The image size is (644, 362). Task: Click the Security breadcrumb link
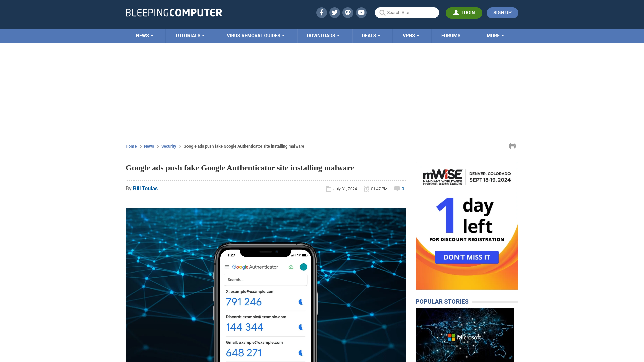point(168,146)
